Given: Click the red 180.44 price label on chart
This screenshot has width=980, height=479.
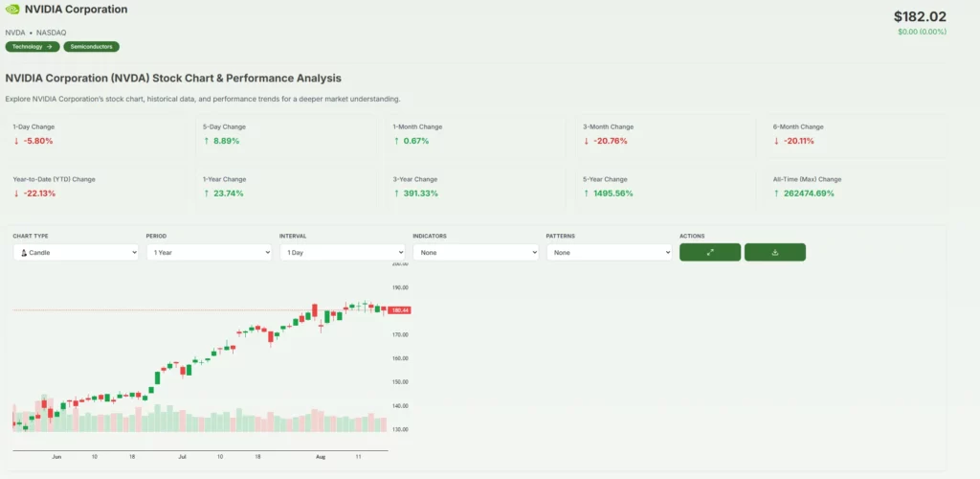Looking at the screenshot, I should pyautogui.click(x=399, y=310).
